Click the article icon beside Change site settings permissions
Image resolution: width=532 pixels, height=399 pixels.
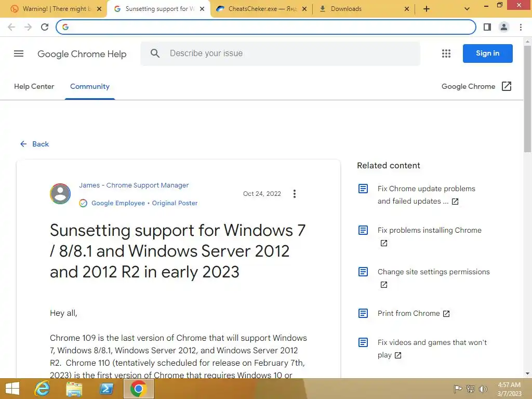tap(363, 272)
